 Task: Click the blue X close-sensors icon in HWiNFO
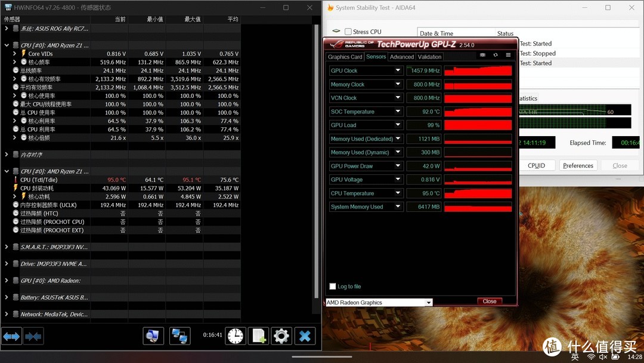pyautogui.click(x=305, y=336)
